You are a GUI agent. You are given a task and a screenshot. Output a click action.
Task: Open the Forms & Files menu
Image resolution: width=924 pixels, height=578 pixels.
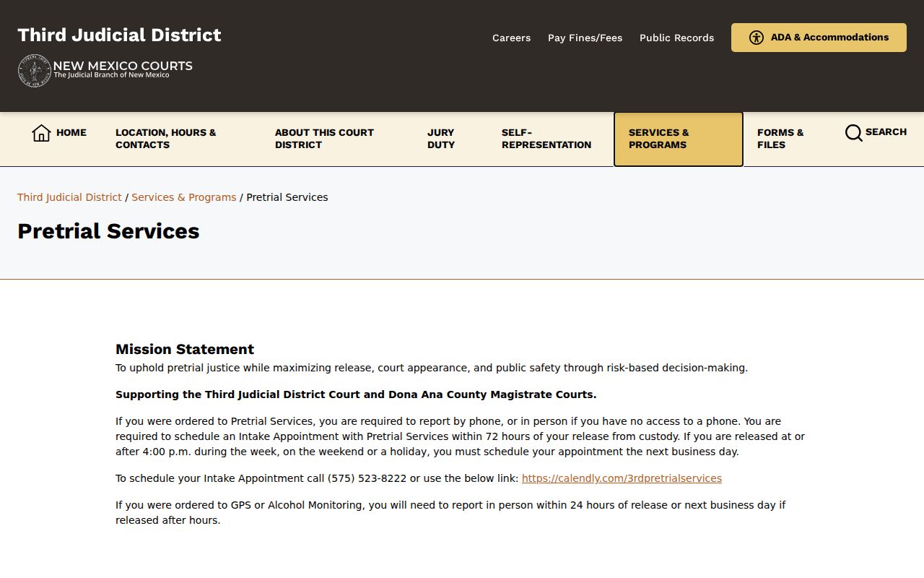(x=780, y=139)
